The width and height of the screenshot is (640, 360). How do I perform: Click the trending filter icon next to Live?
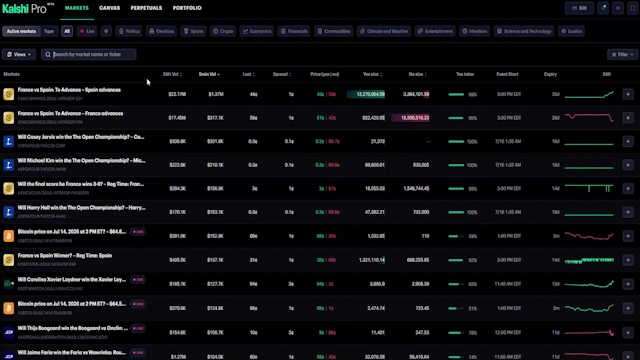coord(106,31)
